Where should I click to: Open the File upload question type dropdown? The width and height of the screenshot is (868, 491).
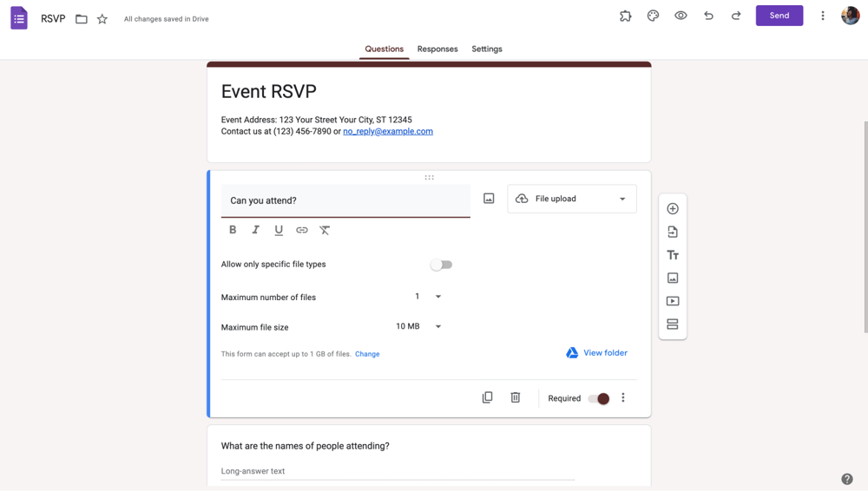pyautogui.click(x=572, y=199)
